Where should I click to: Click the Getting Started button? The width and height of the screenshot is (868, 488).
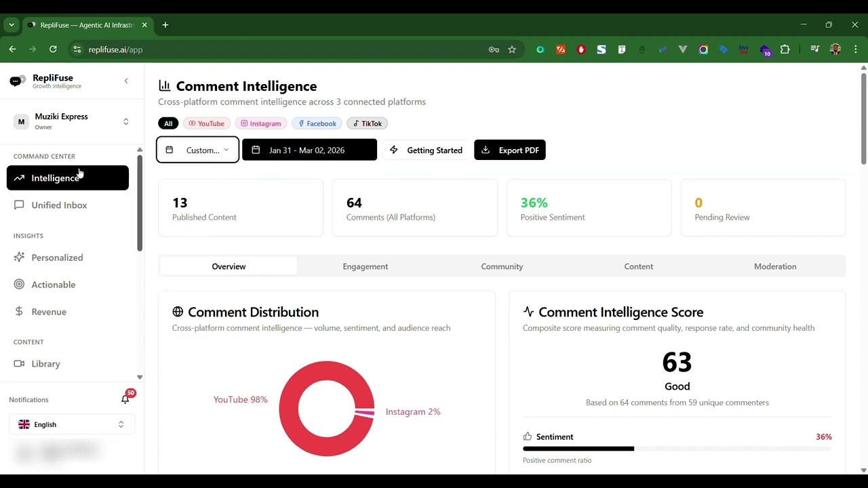tap(426, 150)
